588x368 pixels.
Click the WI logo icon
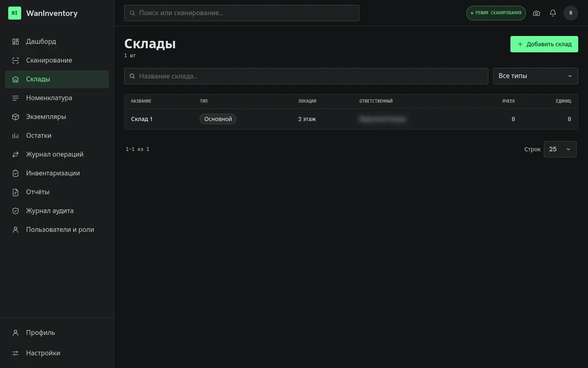pyautogui.click(x=15, y=13)
